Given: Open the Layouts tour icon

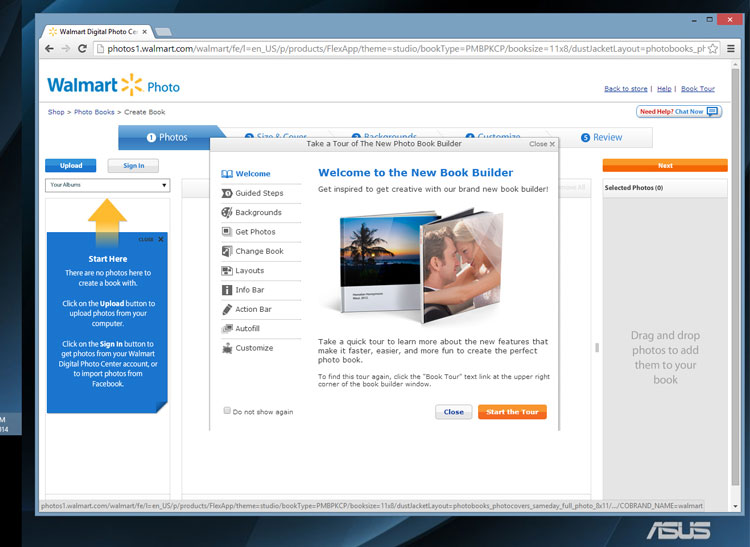Looking at the screenshot, I should [x=227, y=271].
